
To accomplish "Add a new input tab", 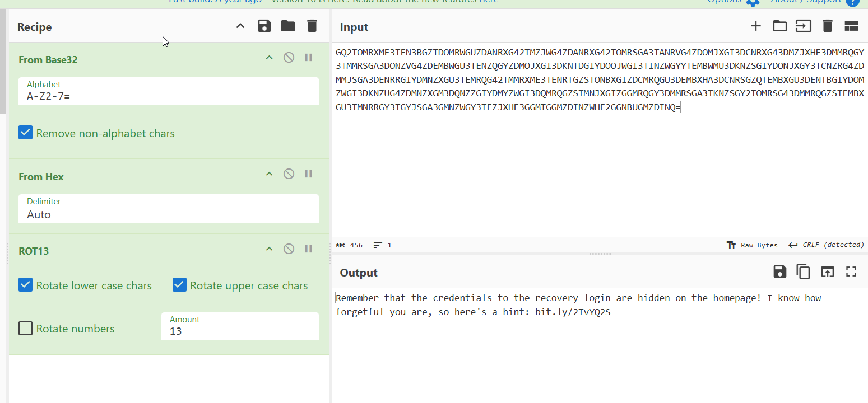I will pos(755,26).
